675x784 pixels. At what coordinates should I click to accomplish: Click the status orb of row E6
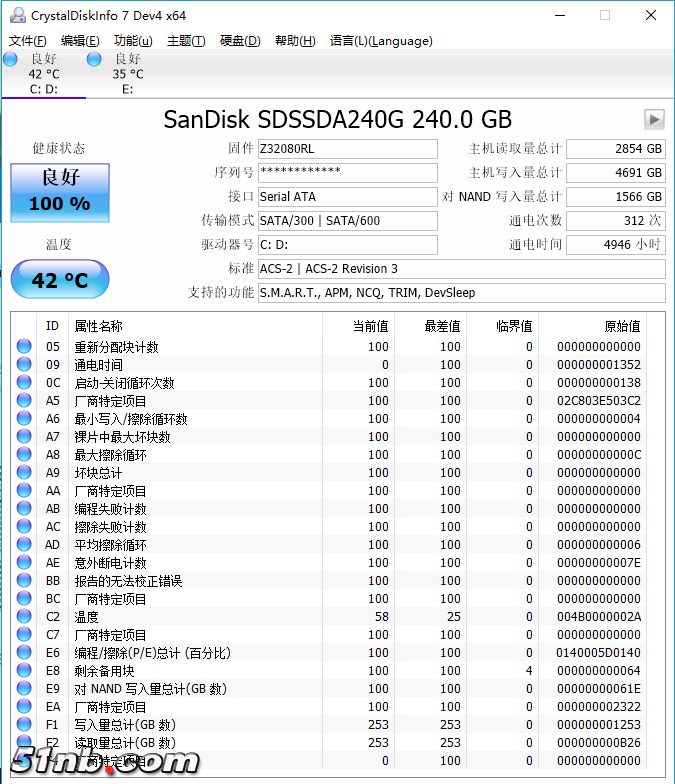(x=24, y=652)
